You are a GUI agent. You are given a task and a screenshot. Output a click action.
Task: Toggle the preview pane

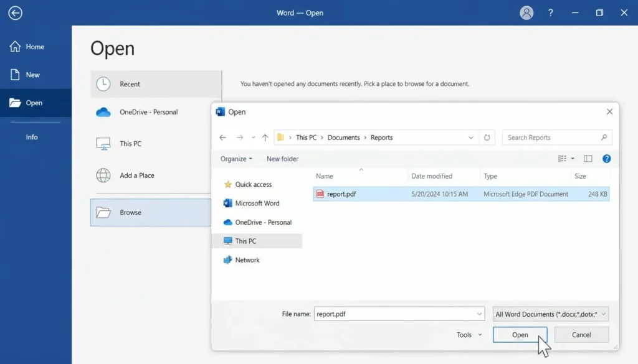pos(588,159)
